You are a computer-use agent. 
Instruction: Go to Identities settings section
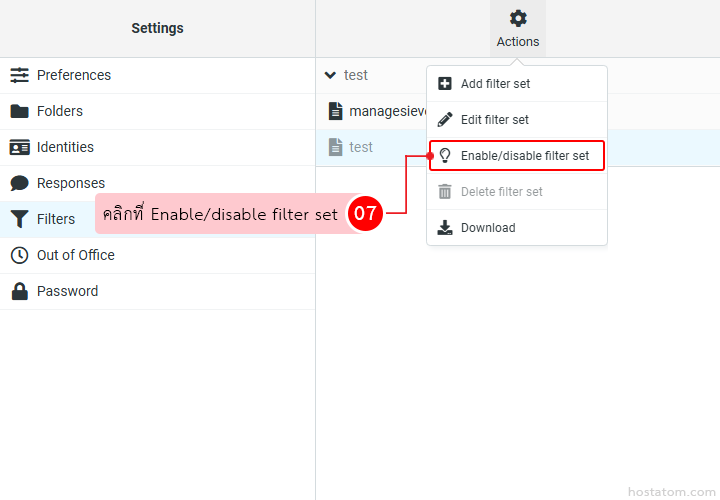click(65, 147)
